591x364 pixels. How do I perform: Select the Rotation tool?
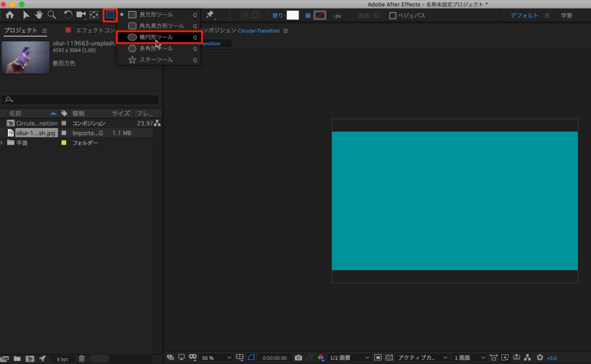(x=68, y=15)
